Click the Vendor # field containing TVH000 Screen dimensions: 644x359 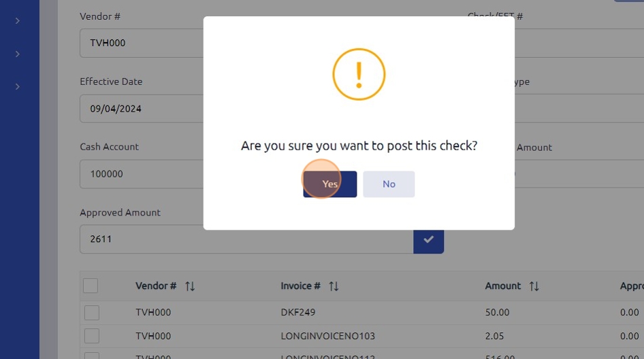point(141,43)
